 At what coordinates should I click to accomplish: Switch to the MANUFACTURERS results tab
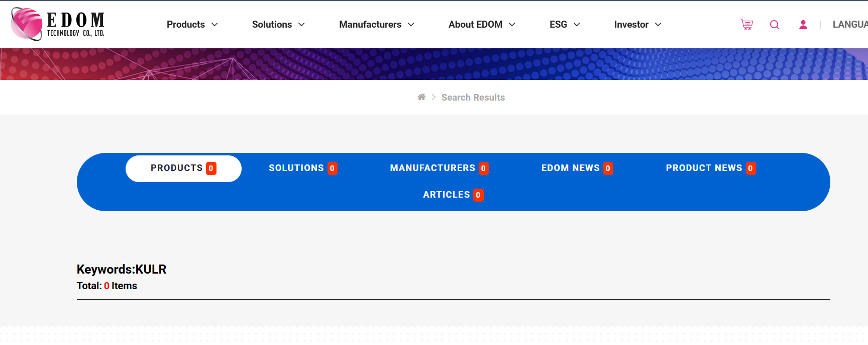(432, 168)
